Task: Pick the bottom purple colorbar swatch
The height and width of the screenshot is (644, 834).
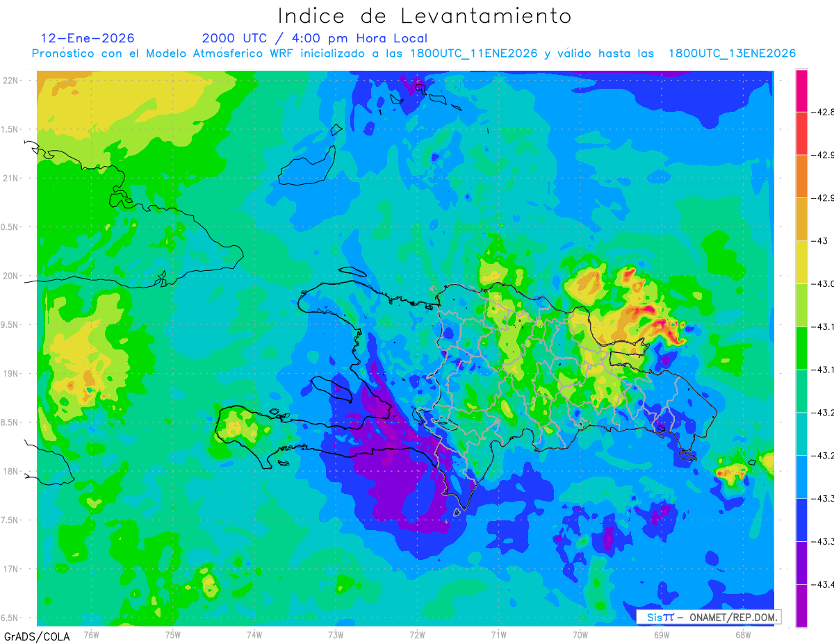Action: [x=801, y=606]
